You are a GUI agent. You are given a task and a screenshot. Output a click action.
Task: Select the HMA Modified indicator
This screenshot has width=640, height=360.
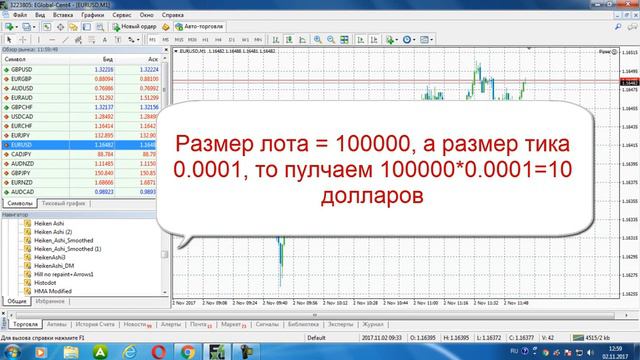(x=53, y=291)
